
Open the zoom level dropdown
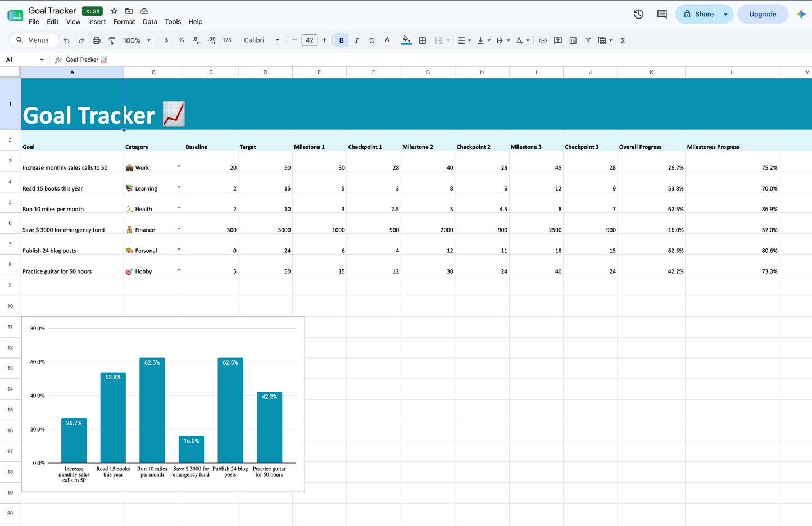[x=137, y=40]
